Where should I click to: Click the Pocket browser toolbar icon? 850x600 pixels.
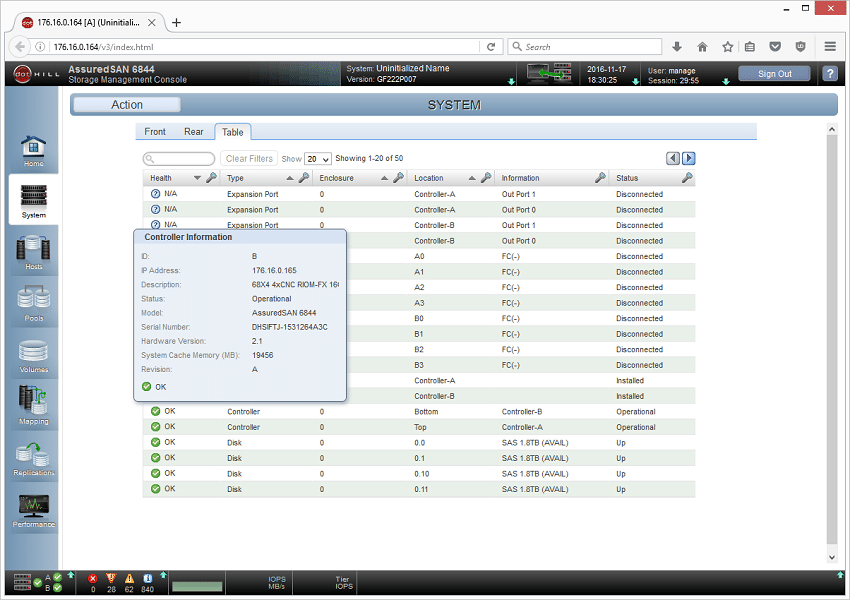point(775,47)
